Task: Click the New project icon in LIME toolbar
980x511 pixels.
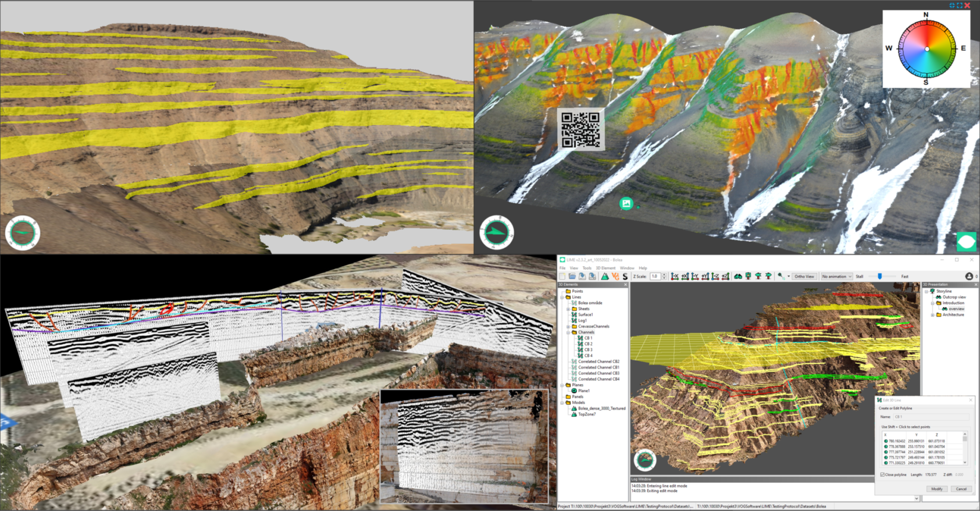Action: click(562, 276)
